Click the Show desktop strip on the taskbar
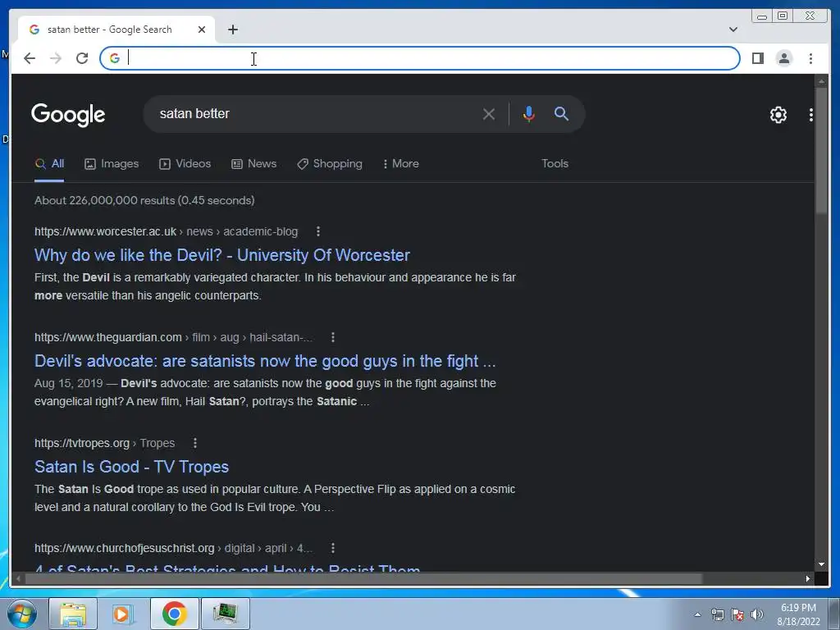Screen dimensions: 840x630 833,614
